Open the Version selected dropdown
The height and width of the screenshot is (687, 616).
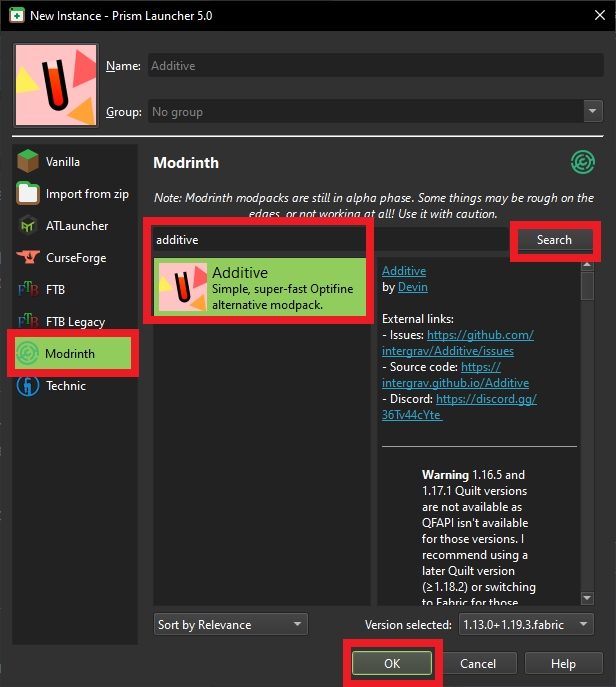point(526,624)
